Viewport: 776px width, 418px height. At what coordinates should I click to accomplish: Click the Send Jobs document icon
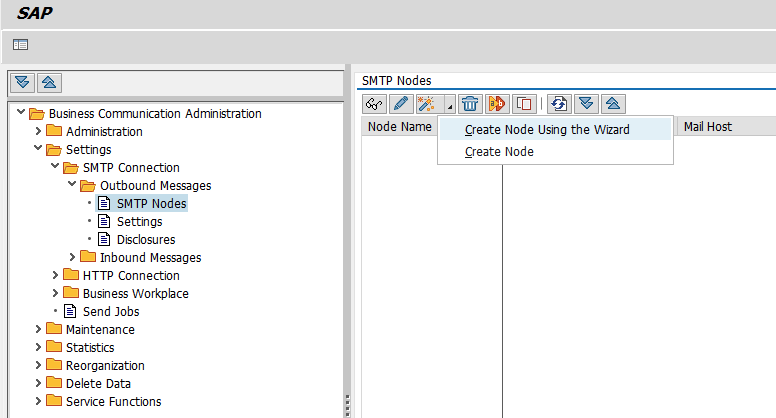70,311
